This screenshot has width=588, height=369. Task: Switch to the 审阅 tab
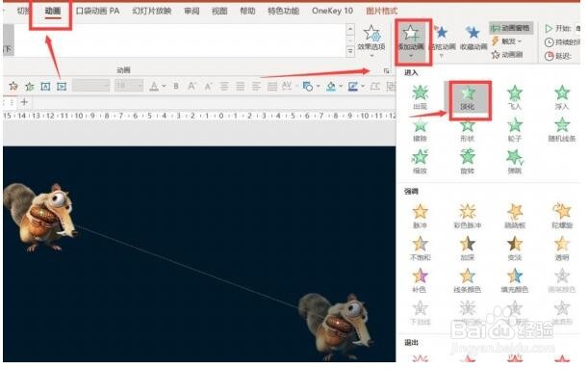click(192, 11)
